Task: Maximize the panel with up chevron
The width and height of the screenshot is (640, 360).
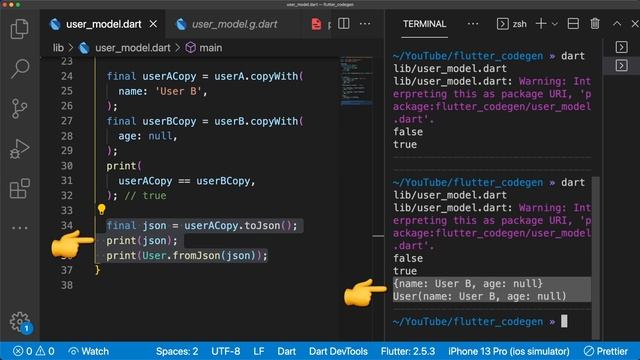Action: tap(617, 24)
